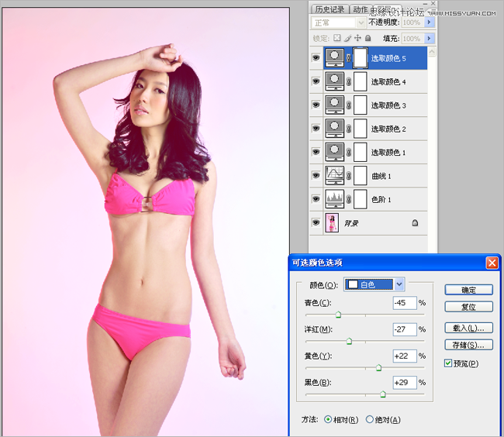Switch to the 历史记录 tab
504x437 pixels.
tap(330, 9)
